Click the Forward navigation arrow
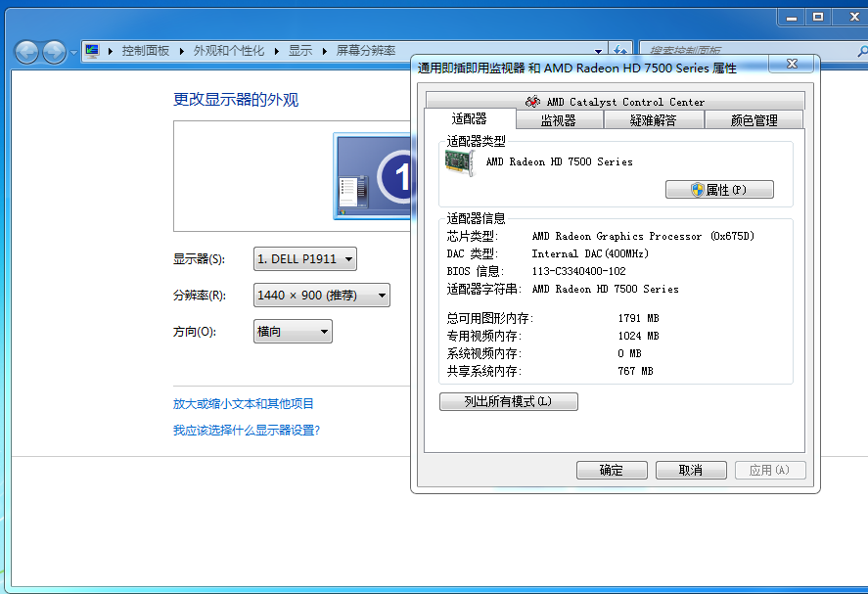The image size is (868, 594). [x=55, y=52]
